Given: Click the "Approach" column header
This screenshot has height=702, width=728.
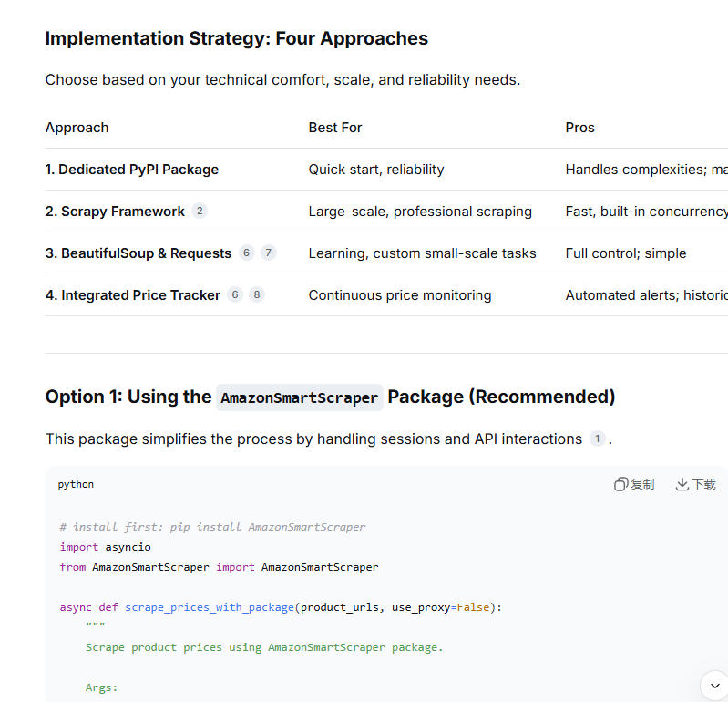Looking at the screenshot, I should tap(77, 128).
